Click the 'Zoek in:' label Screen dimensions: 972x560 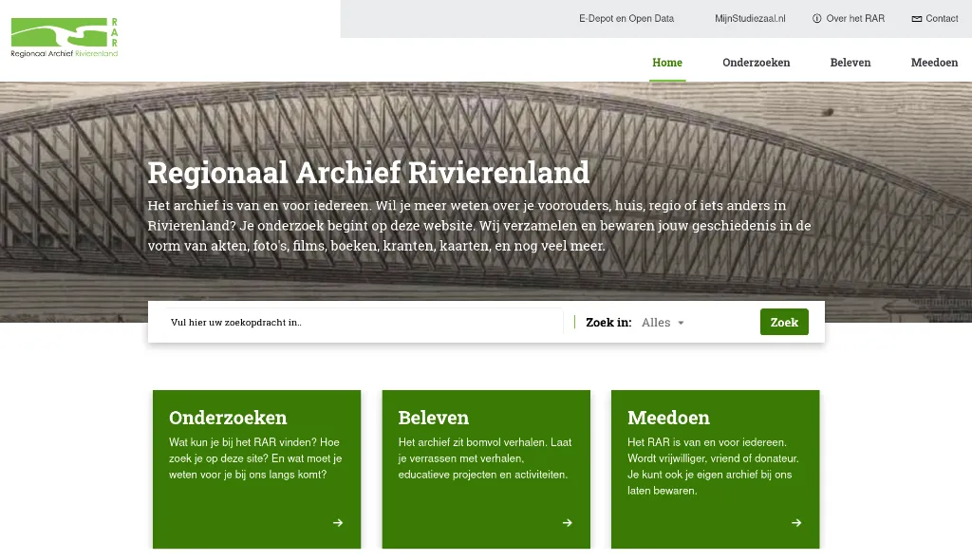[608, 323]
